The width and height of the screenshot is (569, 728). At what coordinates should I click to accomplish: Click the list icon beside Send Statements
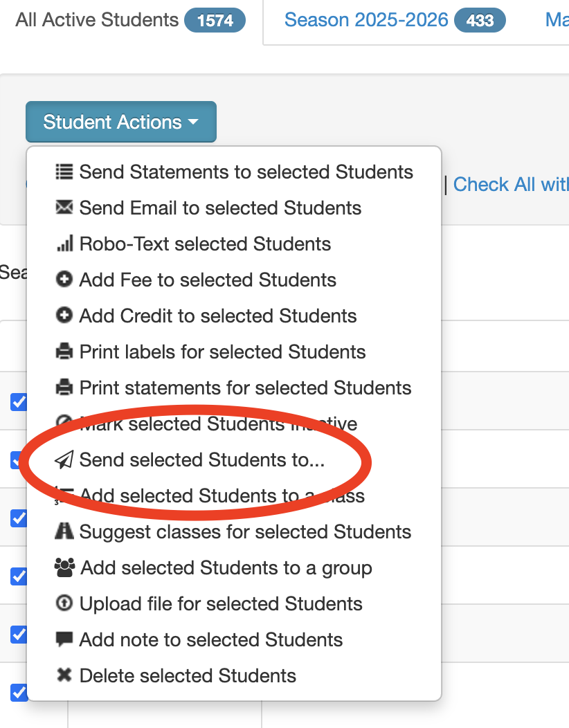(x=64, y=172)
